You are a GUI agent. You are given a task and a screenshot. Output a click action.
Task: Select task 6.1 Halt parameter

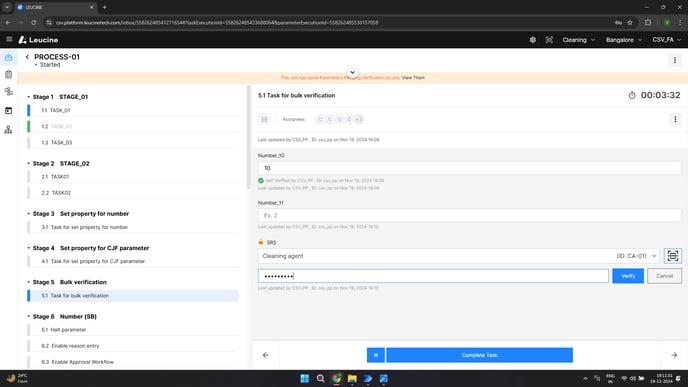[x=133, y=330]
